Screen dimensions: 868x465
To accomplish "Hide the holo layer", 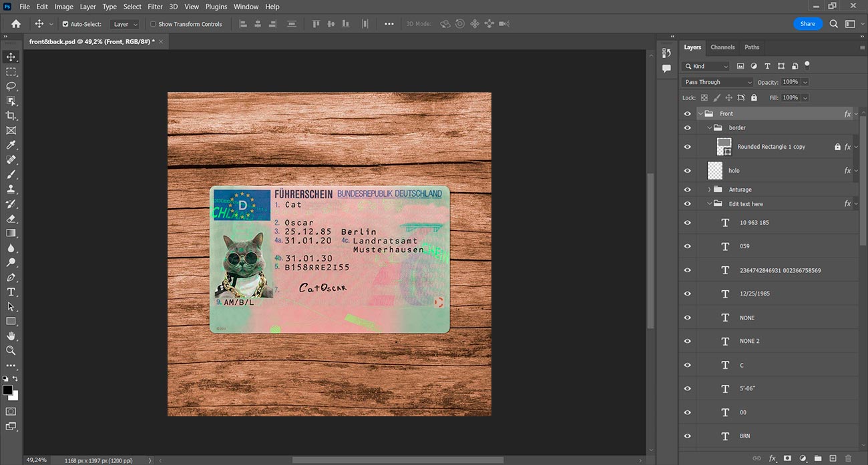I will click(x=687, y=171).
